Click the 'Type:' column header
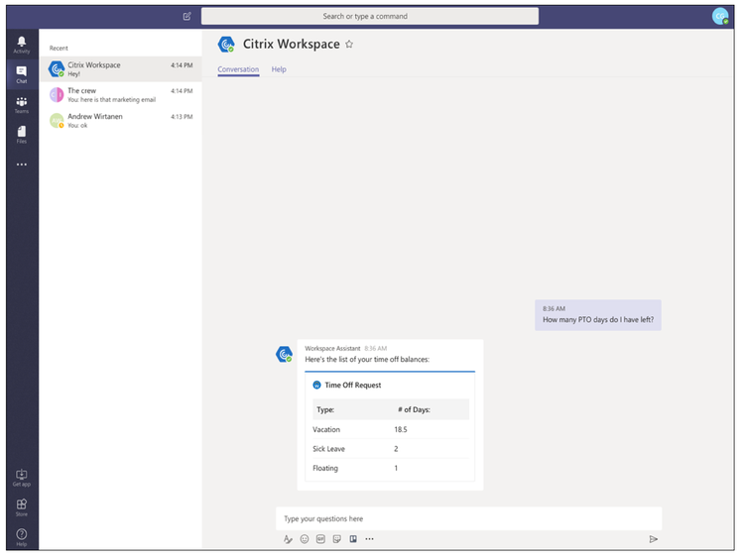Image resolution: width=744 pixels, height=560 pixels. point(325,409)
